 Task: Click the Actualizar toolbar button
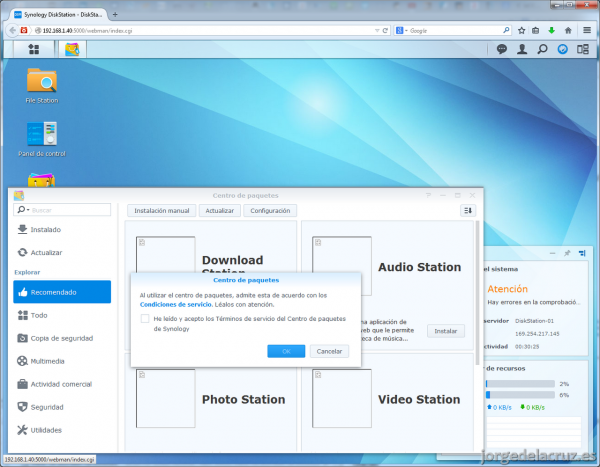click(220, 211)
